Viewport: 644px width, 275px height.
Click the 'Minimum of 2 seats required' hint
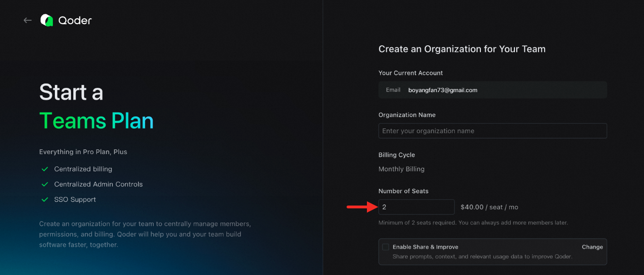[x=473, y=223]
